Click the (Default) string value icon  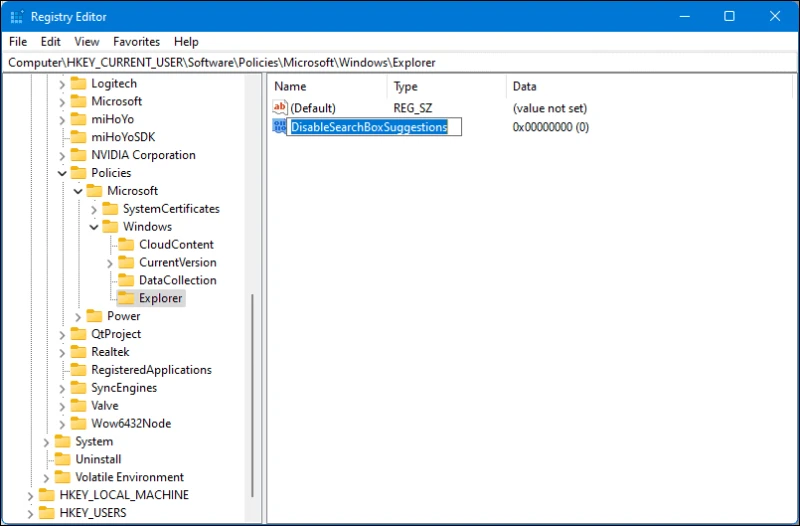point(280,108)
